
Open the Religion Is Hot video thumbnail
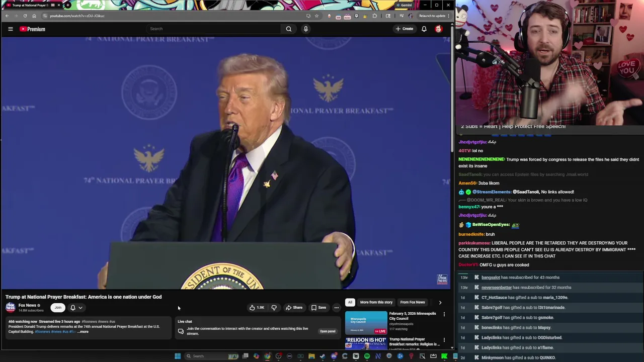366,343
